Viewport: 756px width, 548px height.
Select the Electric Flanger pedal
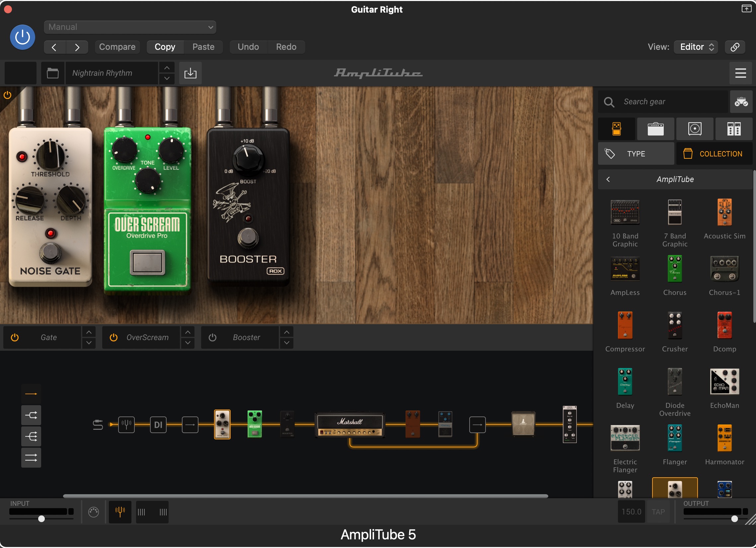625,449
